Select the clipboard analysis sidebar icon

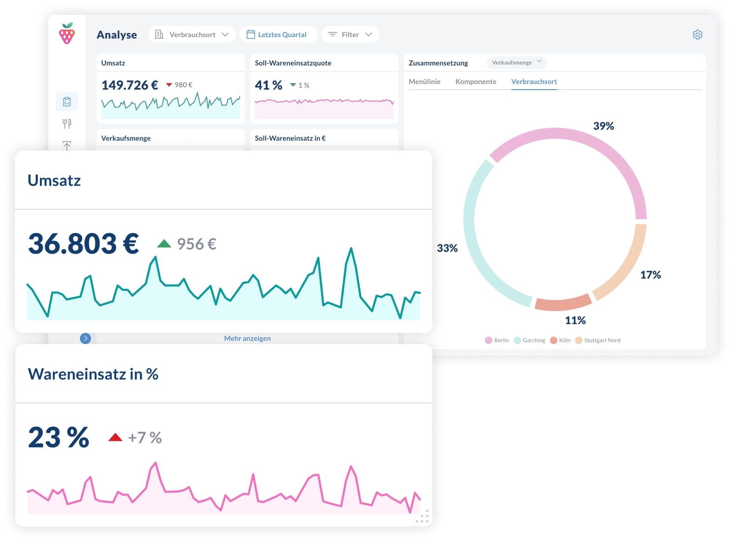tap(67, 102)
